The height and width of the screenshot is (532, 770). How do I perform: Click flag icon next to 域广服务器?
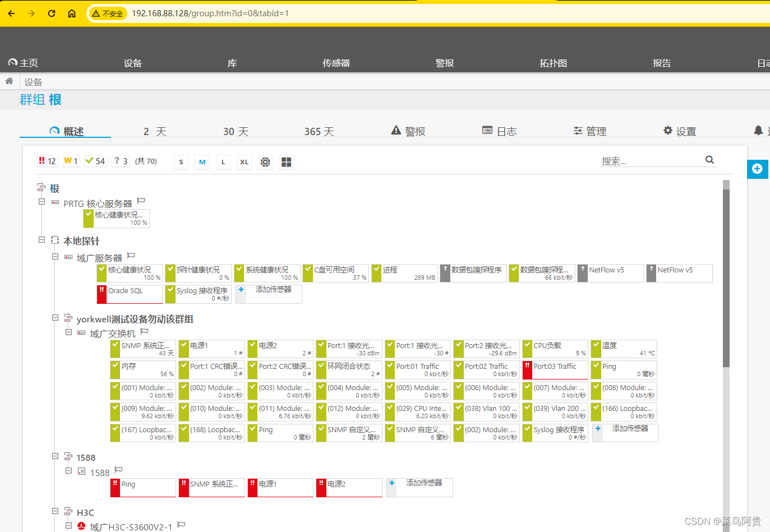tap(131, 256)
